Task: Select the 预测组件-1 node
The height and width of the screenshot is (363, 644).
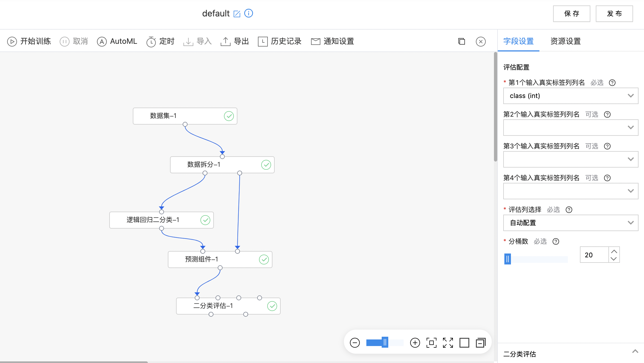Action: [x=220, y=260]
